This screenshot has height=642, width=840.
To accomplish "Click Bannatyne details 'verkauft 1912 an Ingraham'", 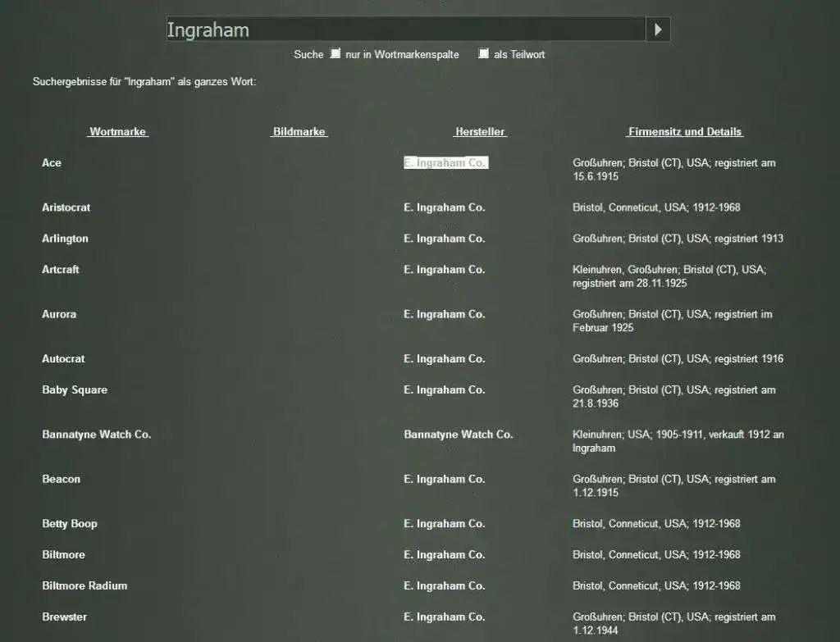I will pyautogui.click(x=678, y=442).
